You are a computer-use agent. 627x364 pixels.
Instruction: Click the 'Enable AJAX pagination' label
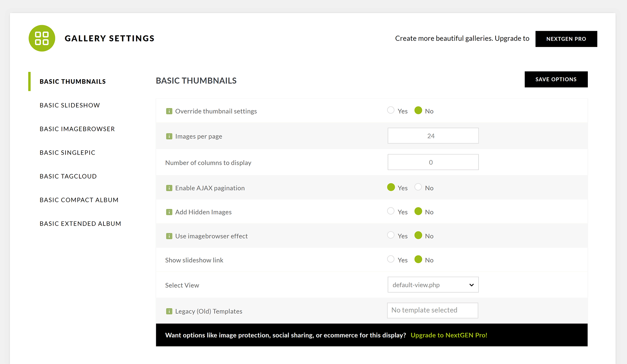click(210, 188)
